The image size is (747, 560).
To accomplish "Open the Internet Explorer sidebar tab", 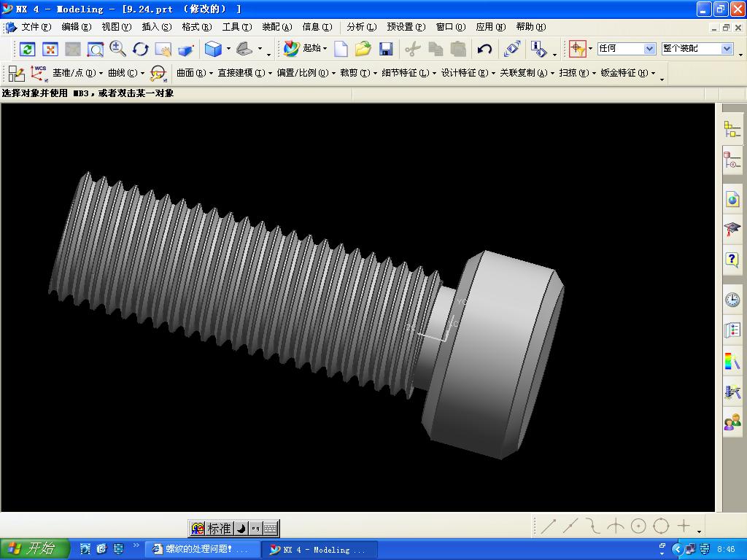I will (732, 198).
